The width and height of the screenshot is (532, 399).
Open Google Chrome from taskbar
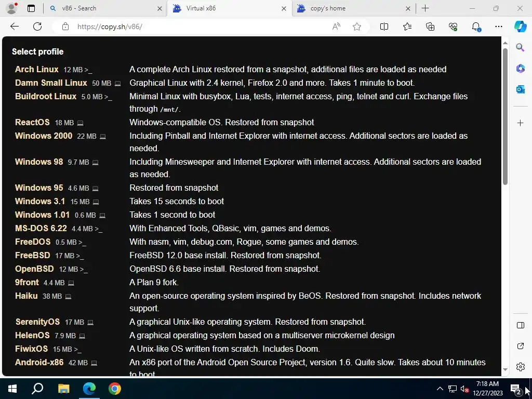pos(115,389)
